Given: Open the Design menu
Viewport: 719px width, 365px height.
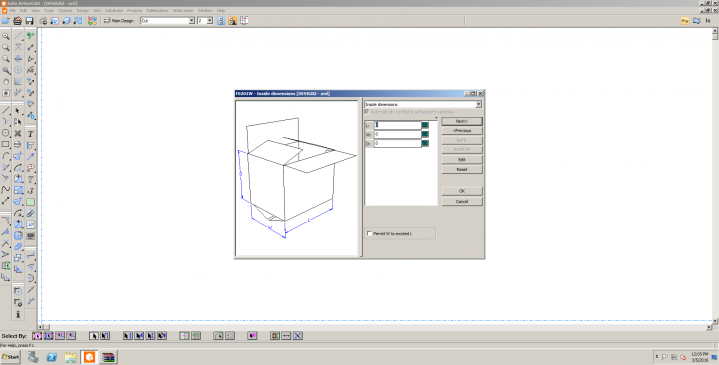Looking at the screenshot, I should click(83, 10).
